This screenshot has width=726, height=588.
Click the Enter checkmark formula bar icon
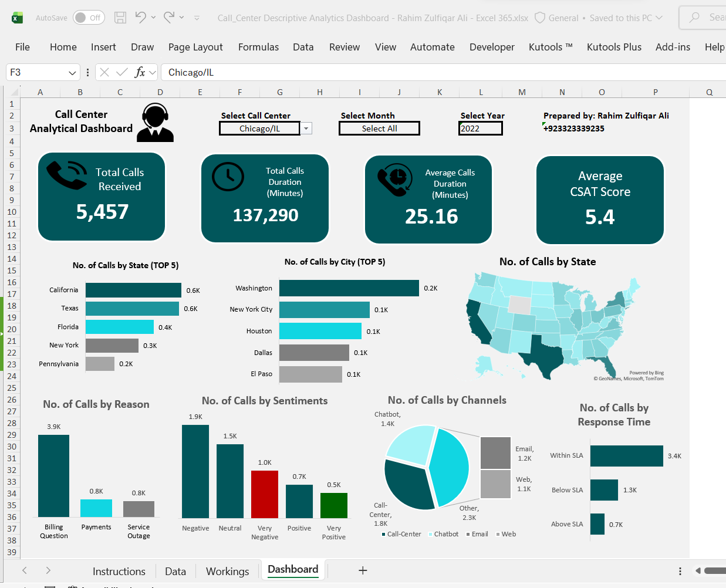coord(122,72)
